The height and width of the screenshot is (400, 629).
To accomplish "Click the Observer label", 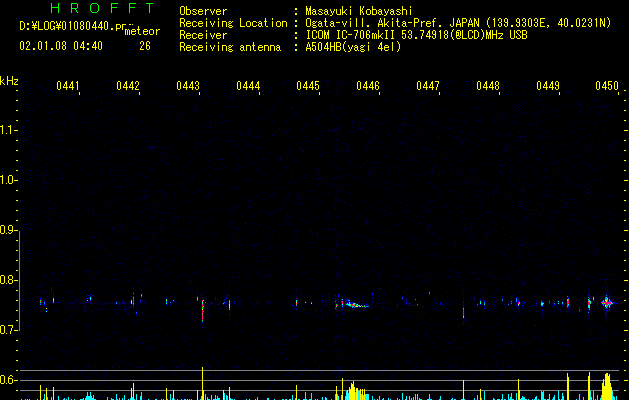I will (x=203, y=11).
